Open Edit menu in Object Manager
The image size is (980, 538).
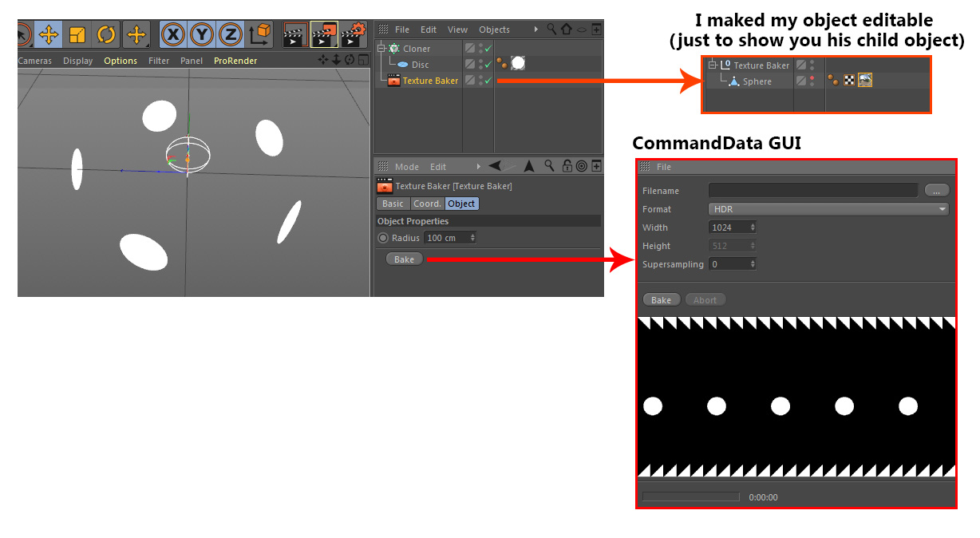click(429, 30)
